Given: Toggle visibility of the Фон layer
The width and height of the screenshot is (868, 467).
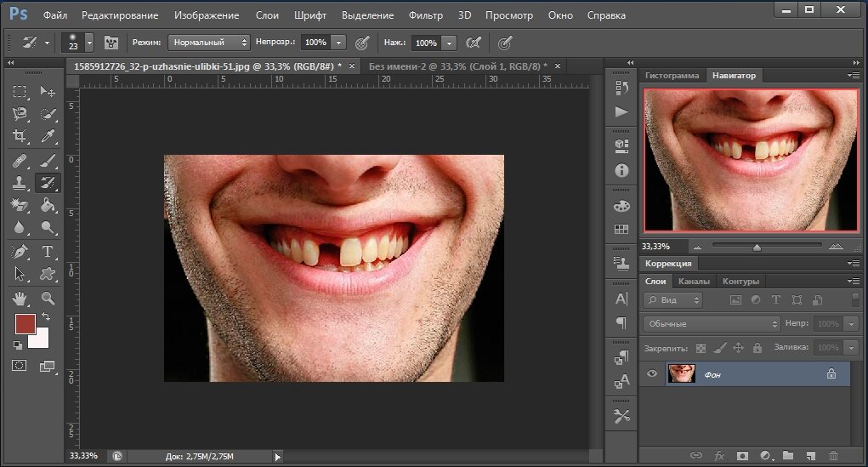Looking at the screenshot, I should (652, 374).
